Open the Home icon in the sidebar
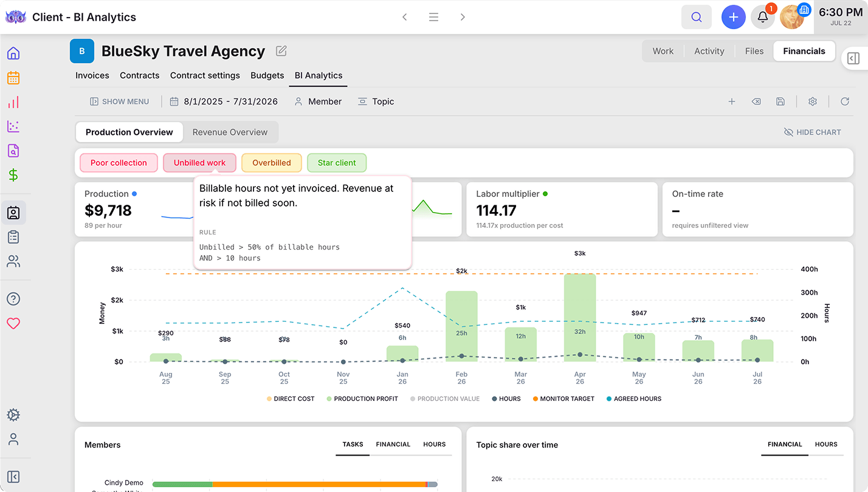Image resolution: width=868 pixels, height=492 pixels. pyautogui.click(x=13, y=53)
